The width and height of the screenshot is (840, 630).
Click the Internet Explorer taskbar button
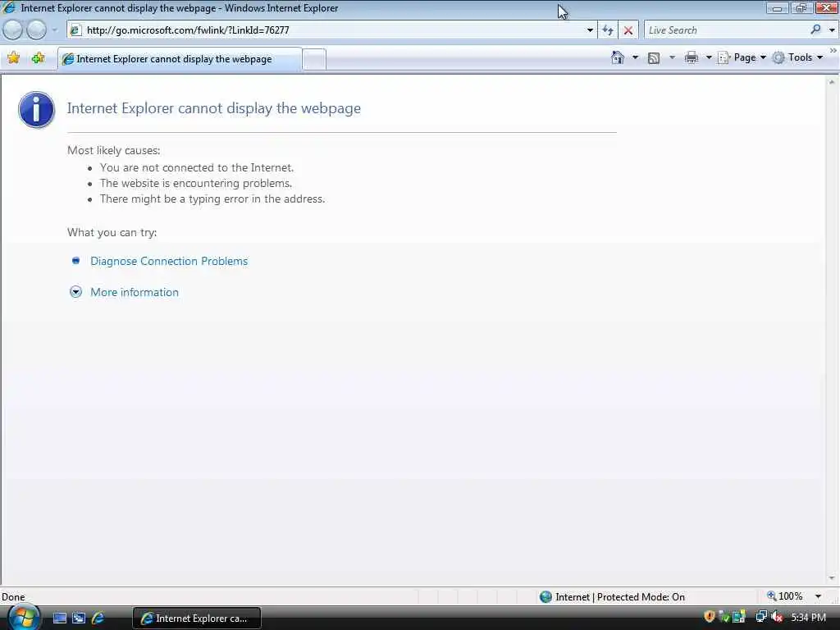click(x=196, y=619)
